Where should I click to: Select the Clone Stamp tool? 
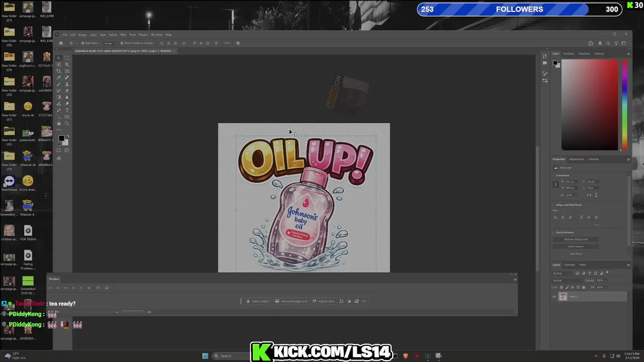(x=67, y=84)
